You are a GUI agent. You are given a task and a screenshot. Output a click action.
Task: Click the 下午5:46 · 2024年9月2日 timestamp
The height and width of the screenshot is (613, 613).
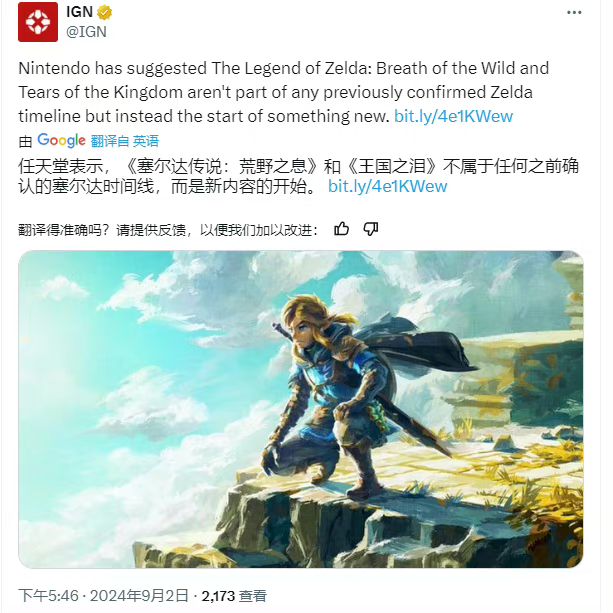(x=104, y=596)
